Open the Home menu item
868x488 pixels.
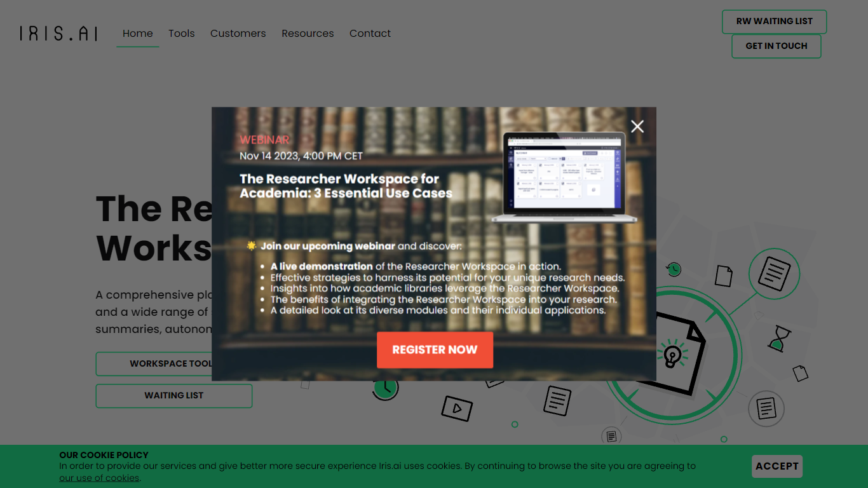coord(138,34)
